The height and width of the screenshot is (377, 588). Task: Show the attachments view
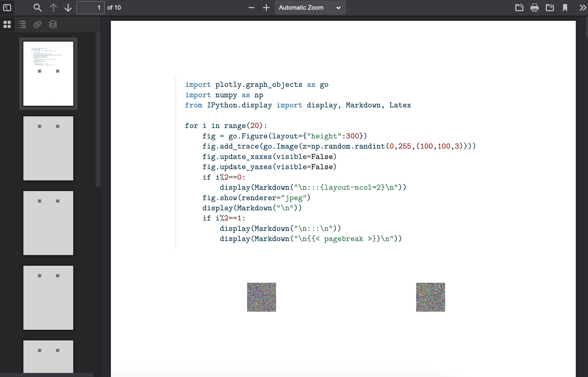pos(38,24)
